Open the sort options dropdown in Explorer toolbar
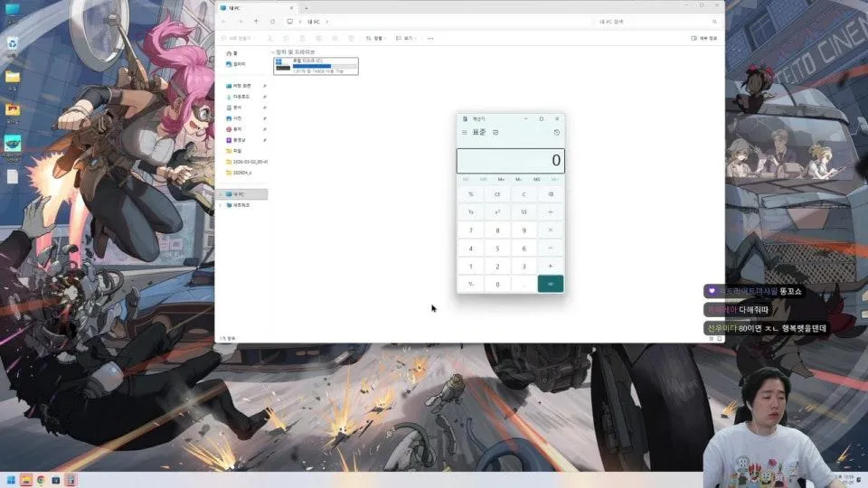Screen dimensions: 868x488 [x=375, y=38]
